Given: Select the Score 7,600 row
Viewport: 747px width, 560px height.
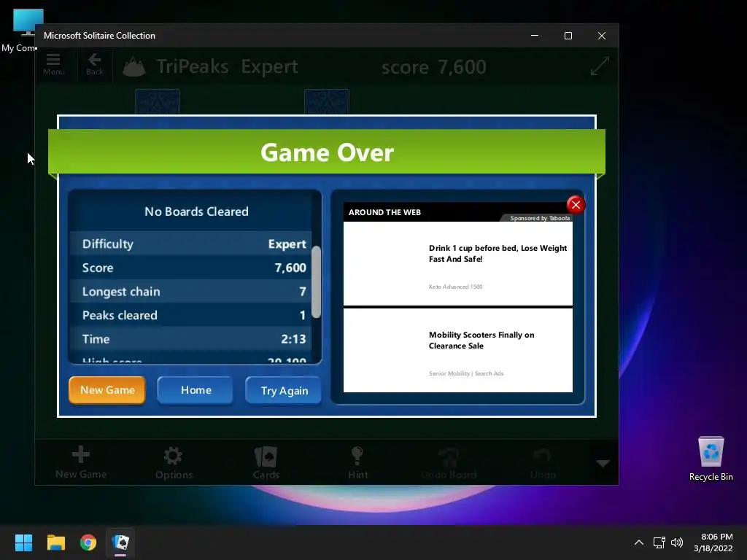Looking at the screenshot, I should pyautogui.click(x=190, y=267).
